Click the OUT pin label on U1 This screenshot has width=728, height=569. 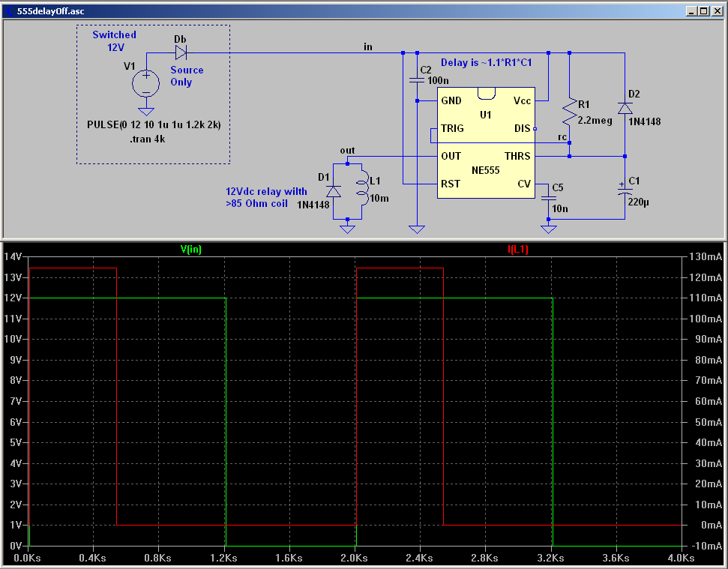[451, 156]
